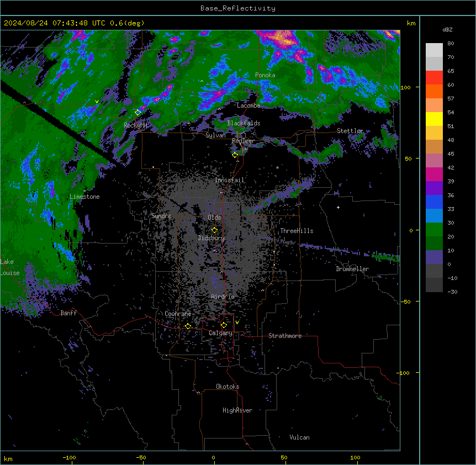
Task: Click the Banff town label
Action: coord(68,313)
